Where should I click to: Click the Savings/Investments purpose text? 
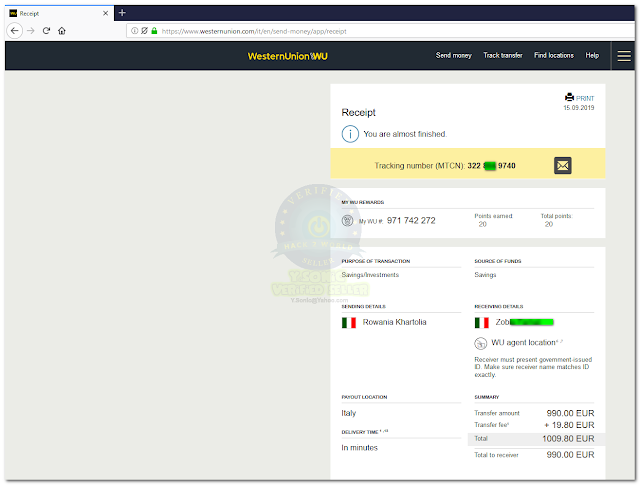click(370, 275)
